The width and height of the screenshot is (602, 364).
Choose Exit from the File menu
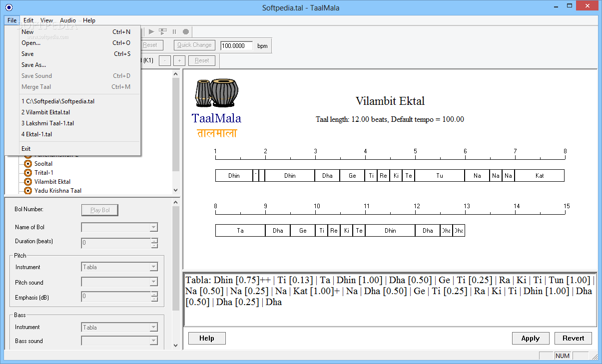pos(73,149)
